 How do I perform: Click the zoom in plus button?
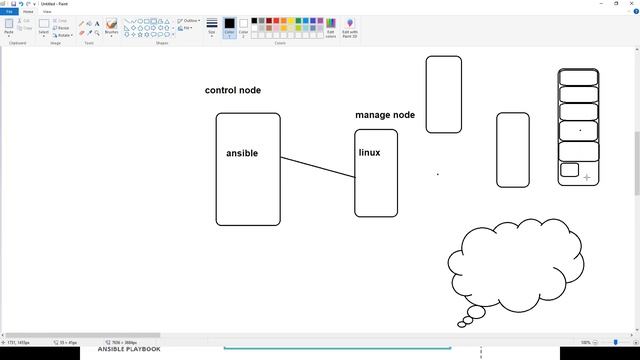(636, 342)
